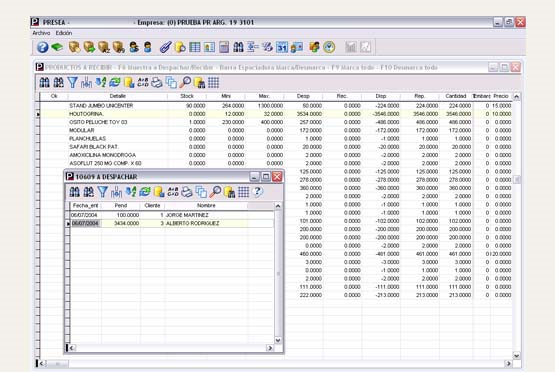Click scroll-right arrow in A Despachar window

tap(270, 348)
